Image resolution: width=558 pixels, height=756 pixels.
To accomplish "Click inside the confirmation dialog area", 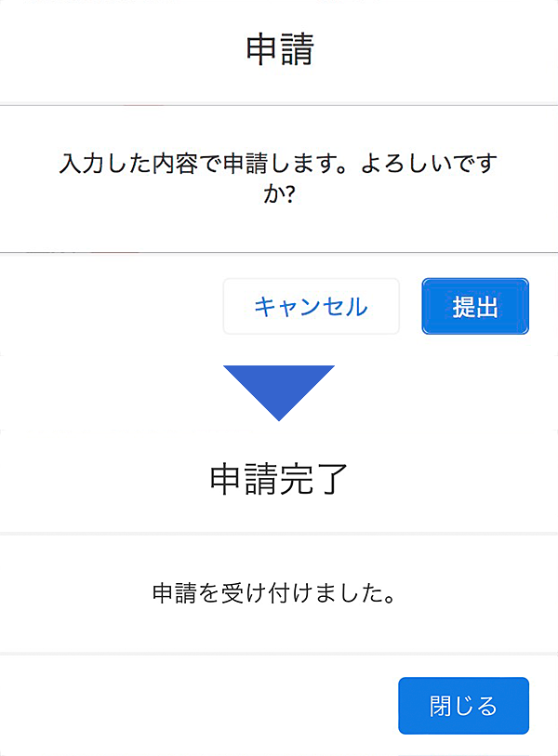I will click(278, 177).
